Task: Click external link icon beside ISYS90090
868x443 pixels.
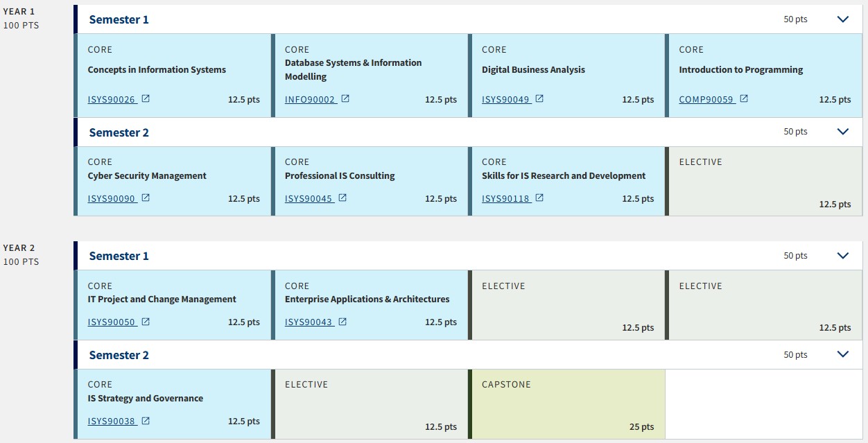Action: pos(146,198)
